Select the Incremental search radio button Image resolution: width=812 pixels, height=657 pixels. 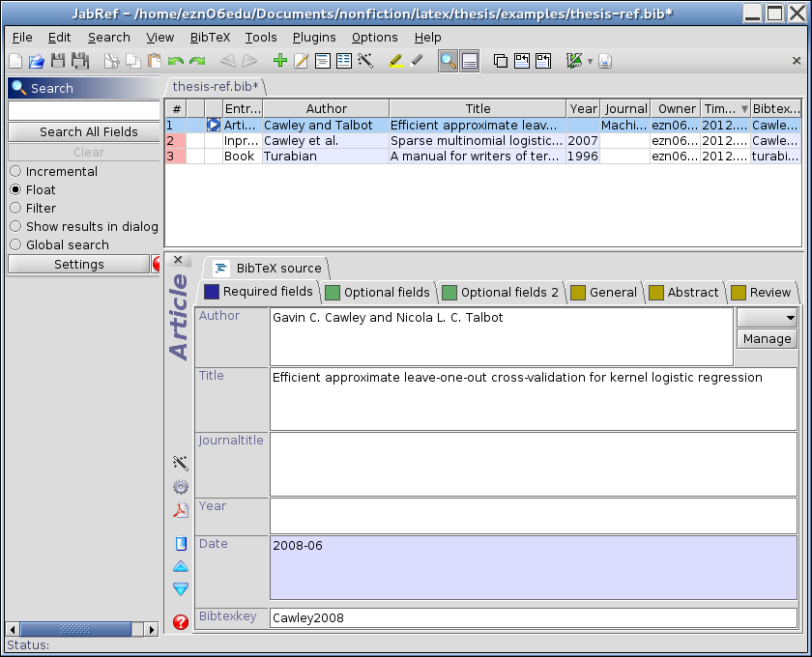pyautogui.click(x=15, y=171)
